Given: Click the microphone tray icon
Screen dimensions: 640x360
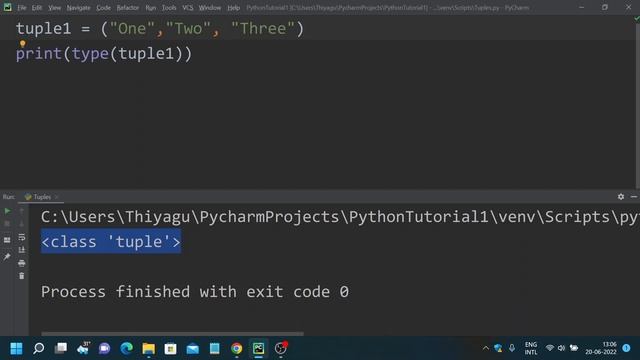Looking at the screenshot, I should point(512,348).
